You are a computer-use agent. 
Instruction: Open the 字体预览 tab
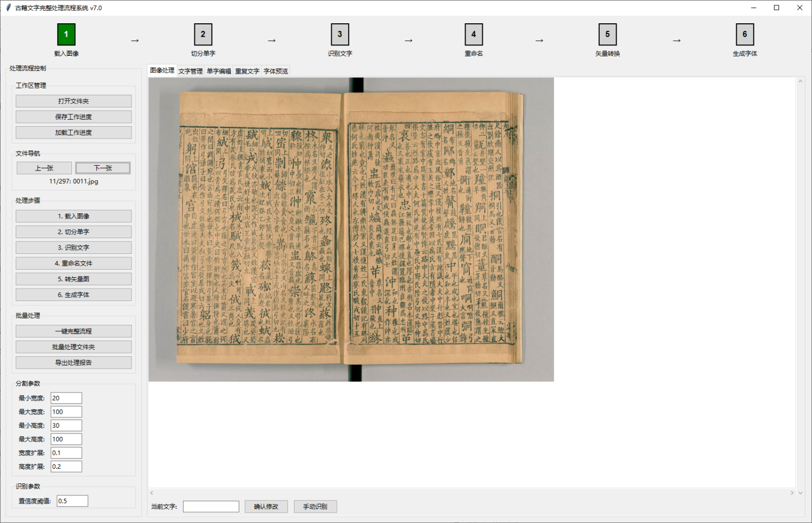[x=274, y=70]
